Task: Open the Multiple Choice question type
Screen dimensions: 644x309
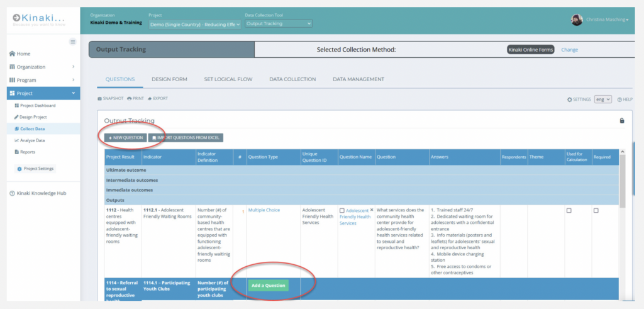Action: 264,210
